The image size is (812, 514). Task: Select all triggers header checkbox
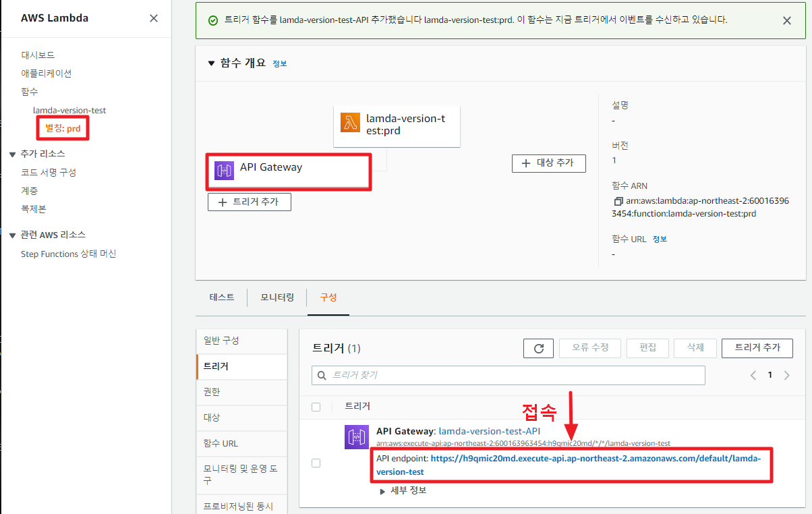coord(316,407)
